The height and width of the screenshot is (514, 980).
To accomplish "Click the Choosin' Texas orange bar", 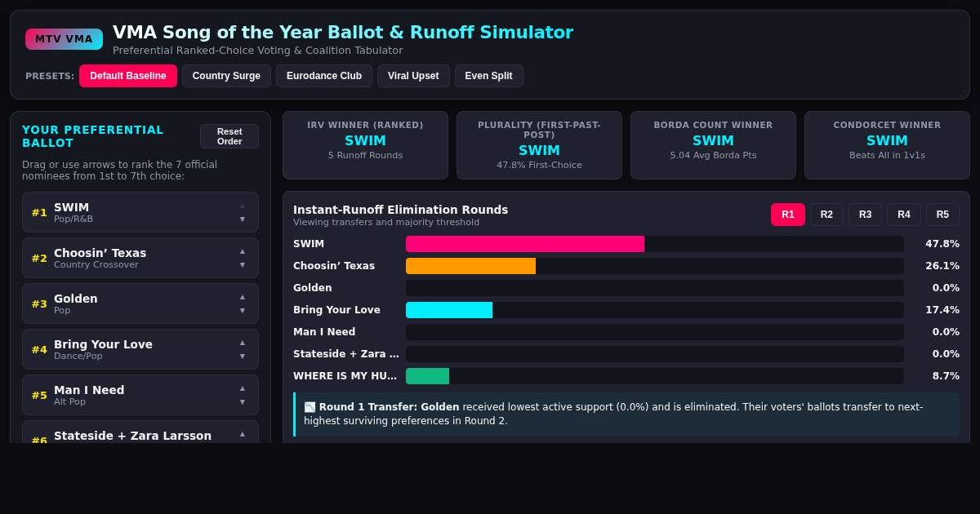I will [x=470, y=266].
